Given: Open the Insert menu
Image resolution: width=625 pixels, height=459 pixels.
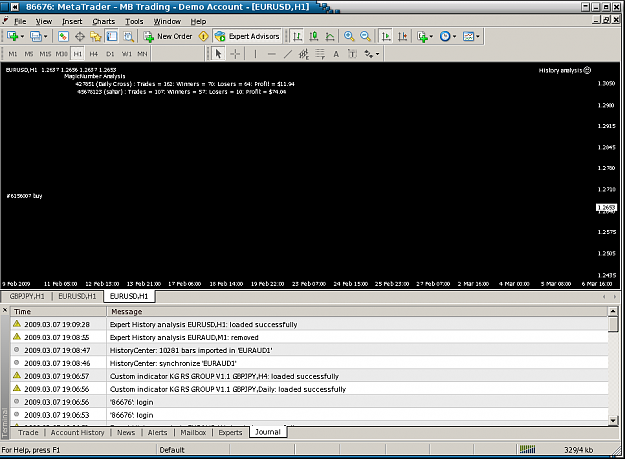Looking at the screenshot, I should pos(72,22).
